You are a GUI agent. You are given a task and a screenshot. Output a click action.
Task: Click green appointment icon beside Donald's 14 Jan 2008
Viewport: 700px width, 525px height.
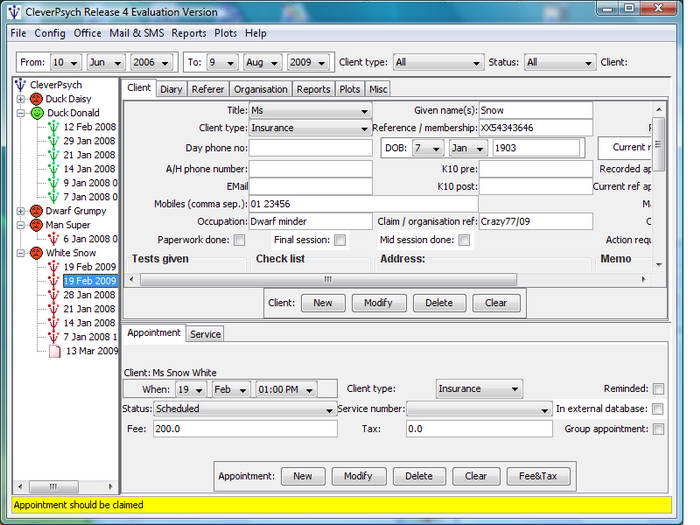54,169
